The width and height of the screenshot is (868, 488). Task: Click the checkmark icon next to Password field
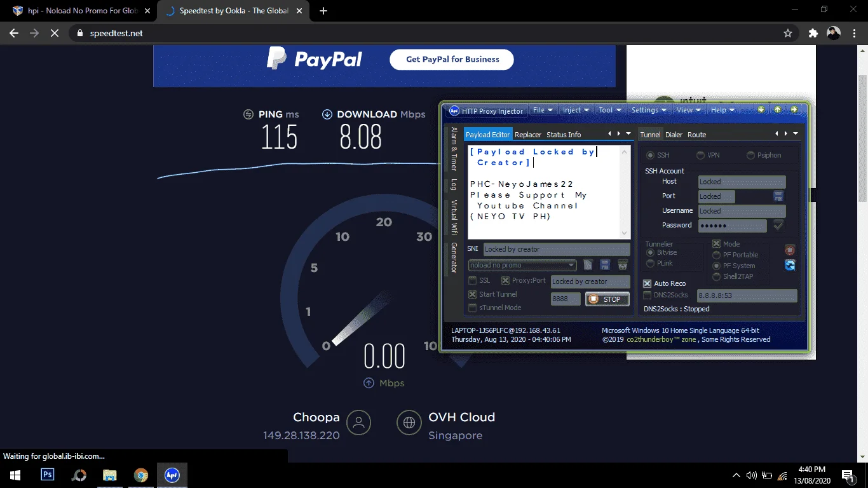point(778,225)
